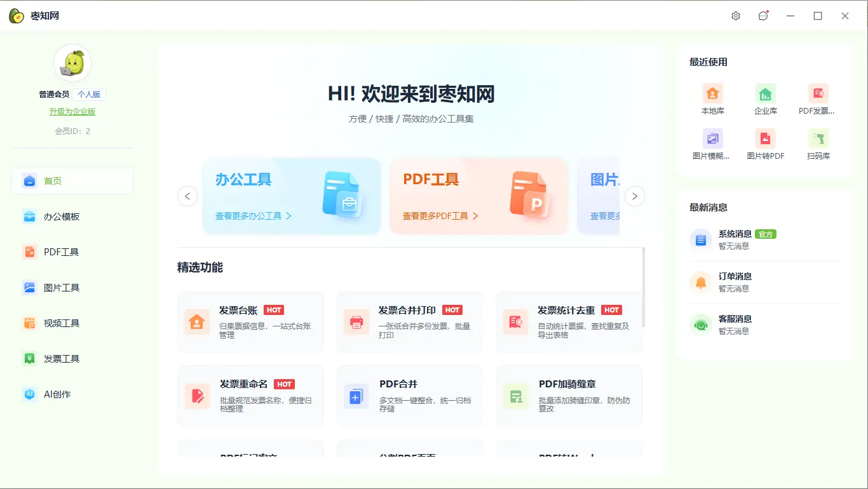Open 视频工具 in sidebar

pyautogui.click(x=72, y=323)
